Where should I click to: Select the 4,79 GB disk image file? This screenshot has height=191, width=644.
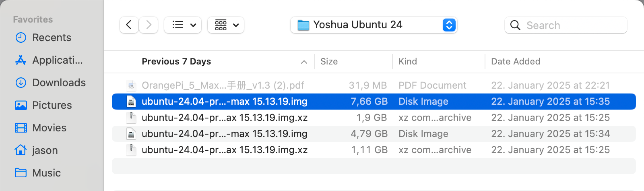(x=224, y=134)
